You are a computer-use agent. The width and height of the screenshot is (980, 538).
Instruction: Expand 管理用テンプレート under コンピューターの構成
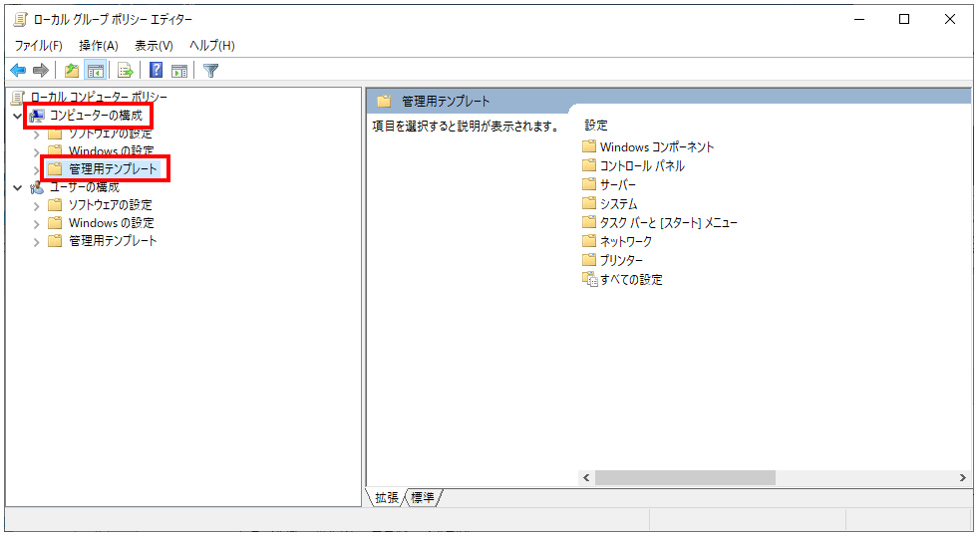[x=36, y=169]
